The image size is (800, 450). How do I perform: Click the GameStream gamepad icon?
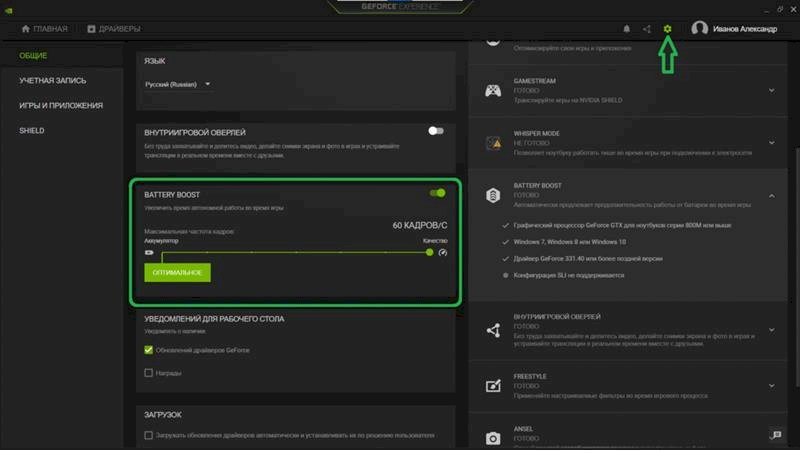tap(493, 91)
